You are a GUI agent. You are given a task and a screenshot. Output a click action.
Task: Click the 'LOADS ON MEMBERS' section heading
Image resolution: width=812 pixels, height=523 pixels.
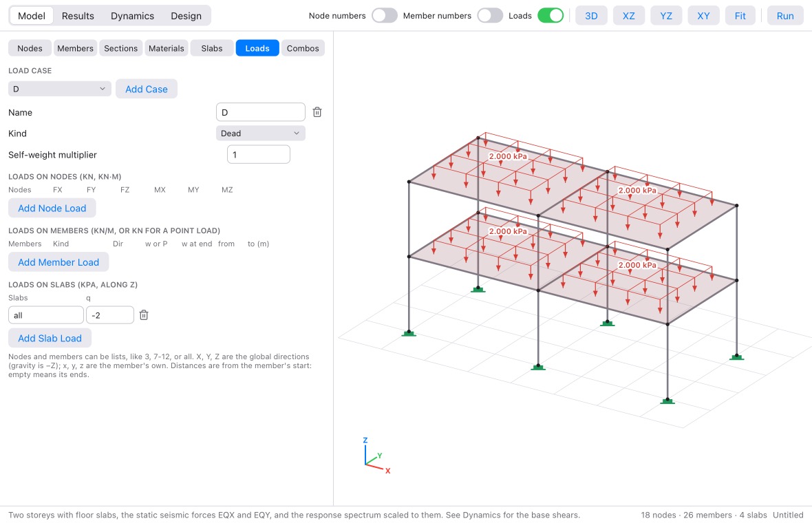click(114, 231)
